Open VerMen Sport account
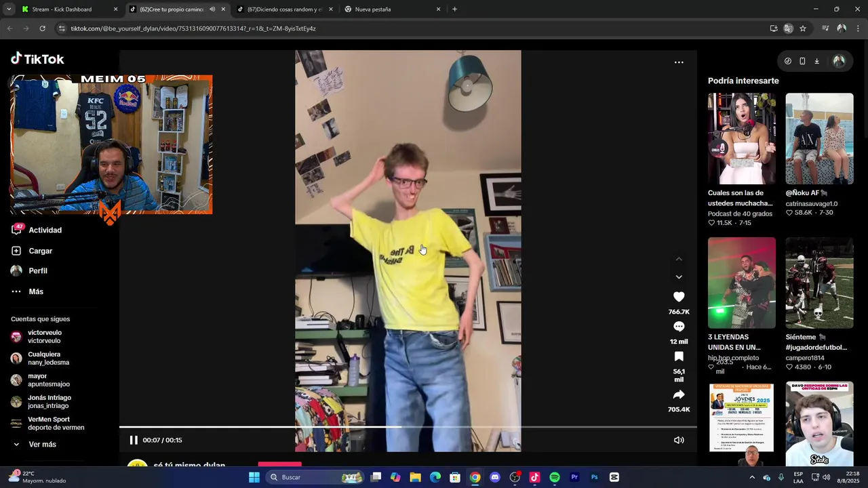Viewport: 868px width, 488px height. pyautogui.click(x=47, y=424)
